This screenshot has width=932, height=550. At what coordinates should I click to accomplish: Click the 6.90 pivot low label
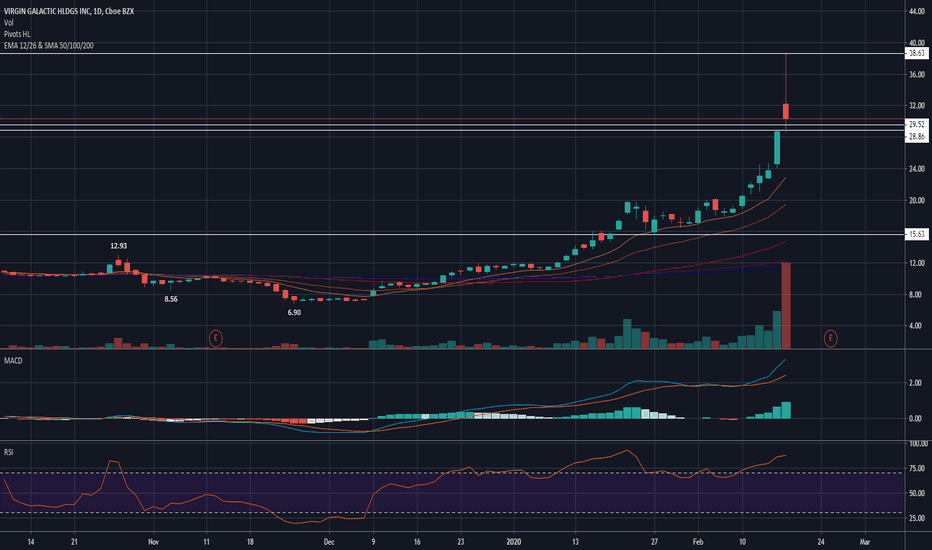click(x=294, y=312)
